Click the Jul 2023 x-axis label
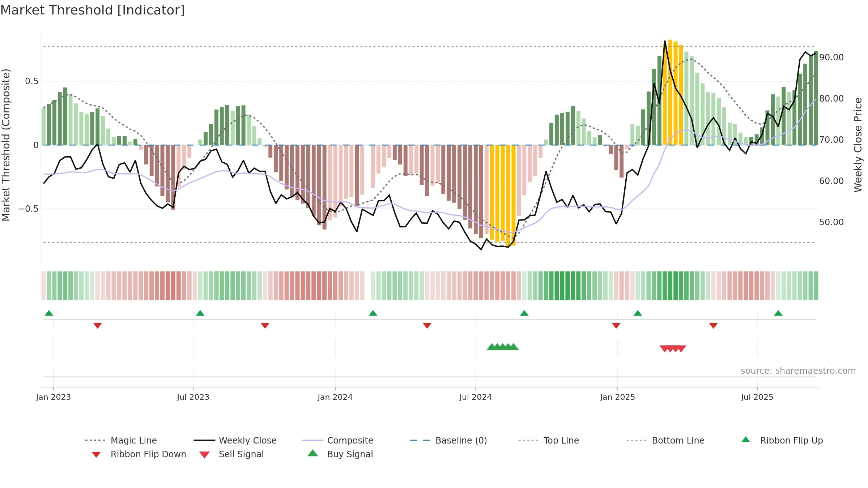 (193, 397)
